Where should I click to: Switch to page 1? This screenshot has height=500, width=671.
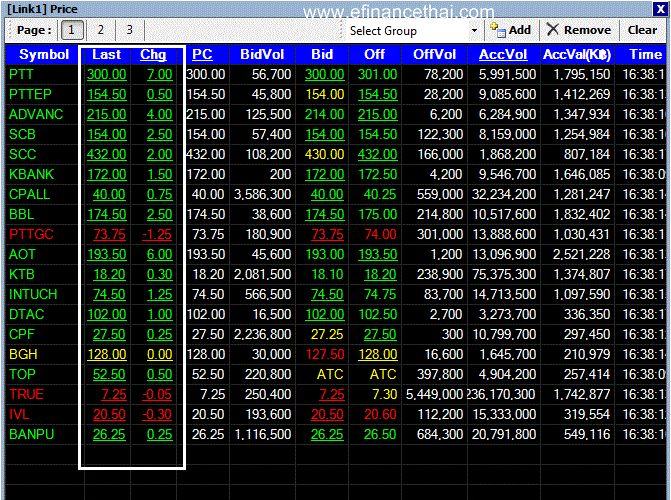pos(71,30)
